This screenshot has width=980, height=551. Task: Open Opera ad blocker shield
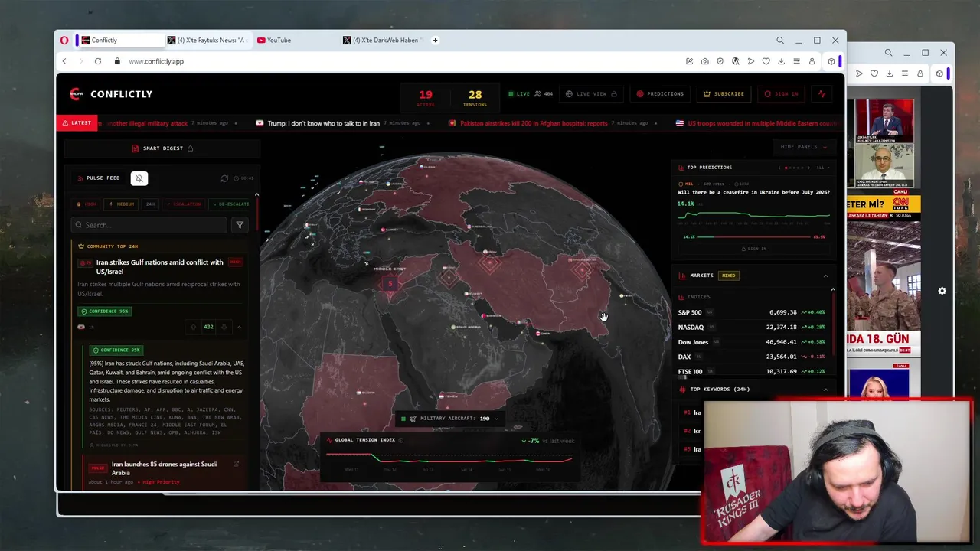point(720,61)
